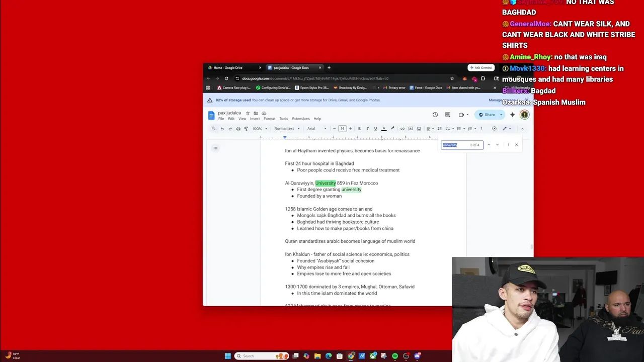
Task: Select the paint format roller tool
Action: 246,129
